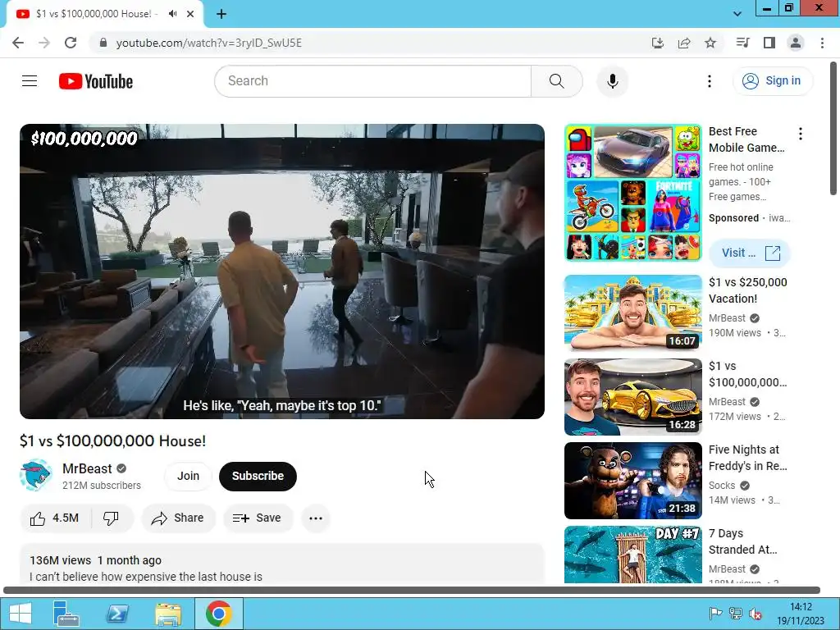
Task: Save the video to a playlist
Action: [258, 518]
